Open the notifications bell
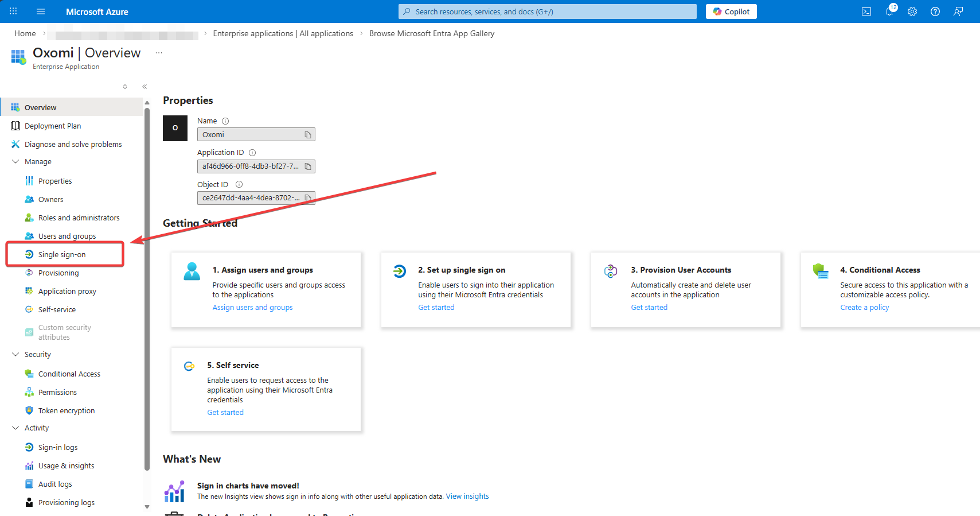 [x=889, y=11]
